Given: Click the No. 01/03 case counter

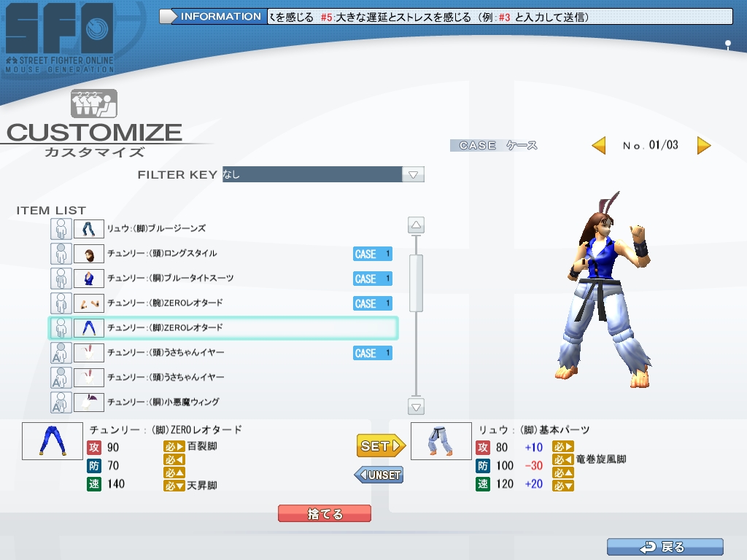Looking at the screenshot, I should coord(650,145).
